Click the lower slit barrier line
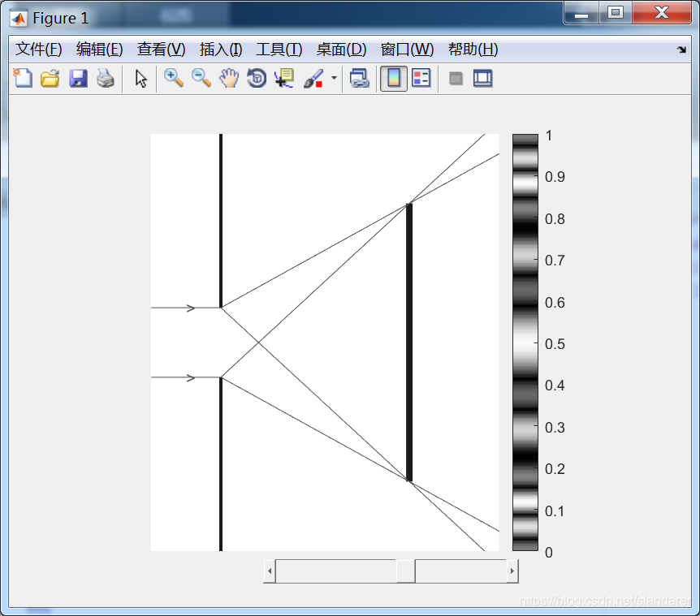 pyautogui.click(x=221, y=464)
